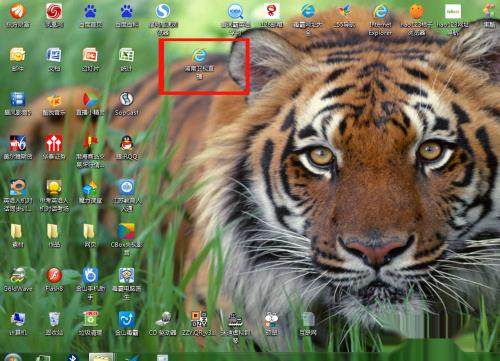Open the white square hao123 shortcut
This screenshot has width=500, height=361.
pyautogui.click(x=453, y=11)
